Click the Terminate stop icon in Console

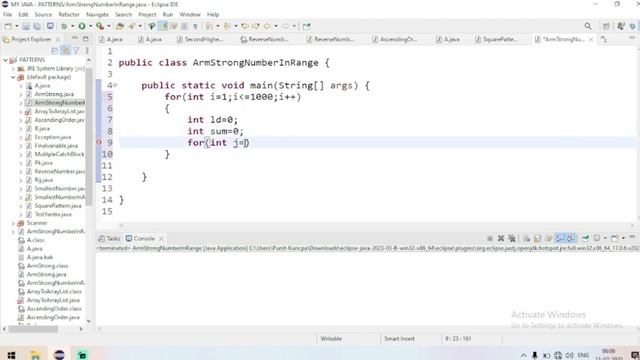pos(490,238)
